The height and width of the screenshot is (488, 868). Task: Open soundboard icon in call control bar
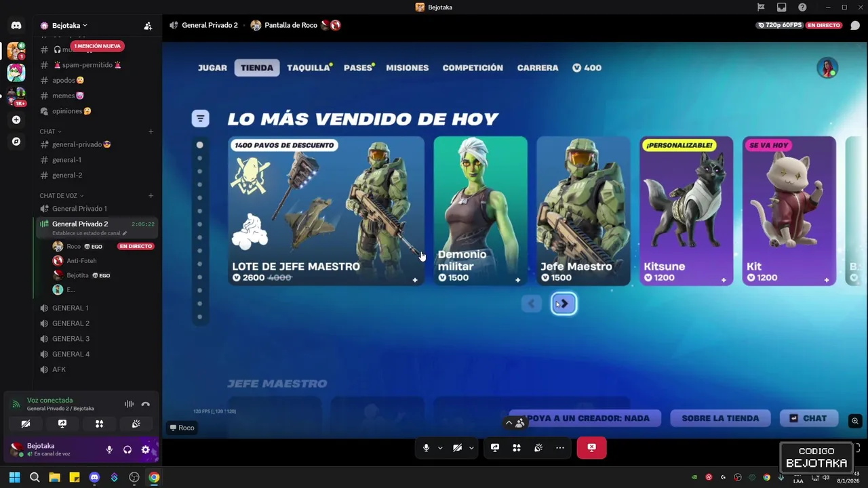[538, 447]
